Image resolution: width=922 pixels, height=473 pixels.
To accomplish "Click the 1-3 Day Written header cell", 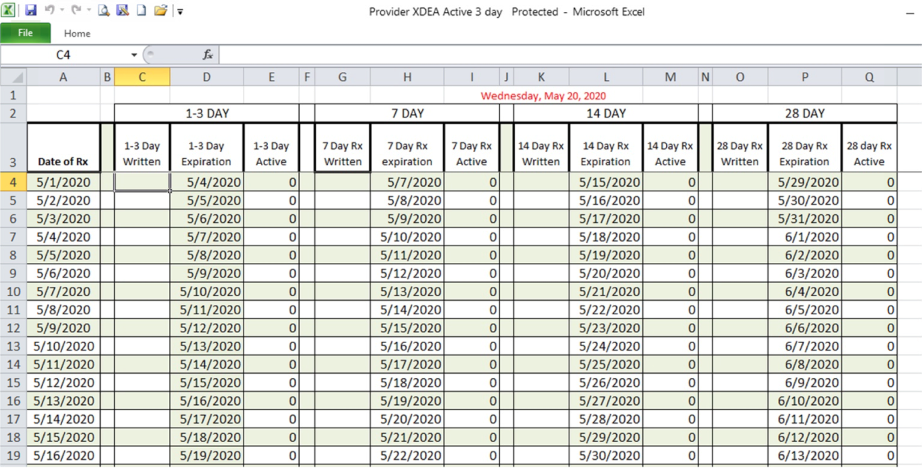I will 142,148.
